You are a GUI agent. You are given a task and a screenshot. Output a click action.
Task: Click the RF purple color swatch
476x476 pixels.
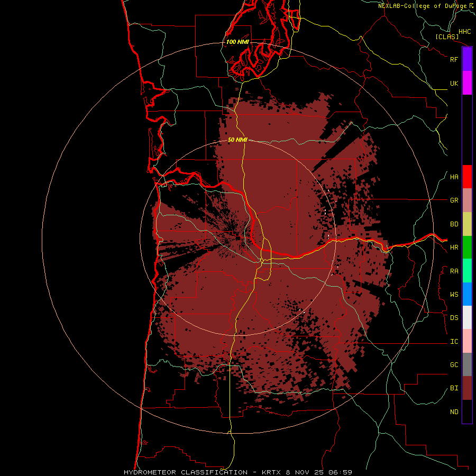[467, 59]
